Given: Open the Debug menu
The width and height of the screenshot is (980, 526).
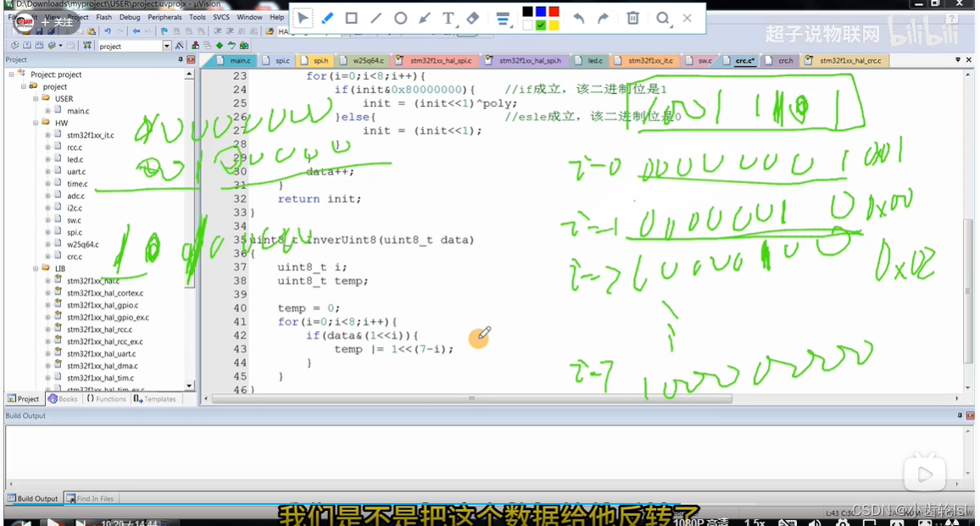Looking at the screenshot, I should (x=130, y=17).
